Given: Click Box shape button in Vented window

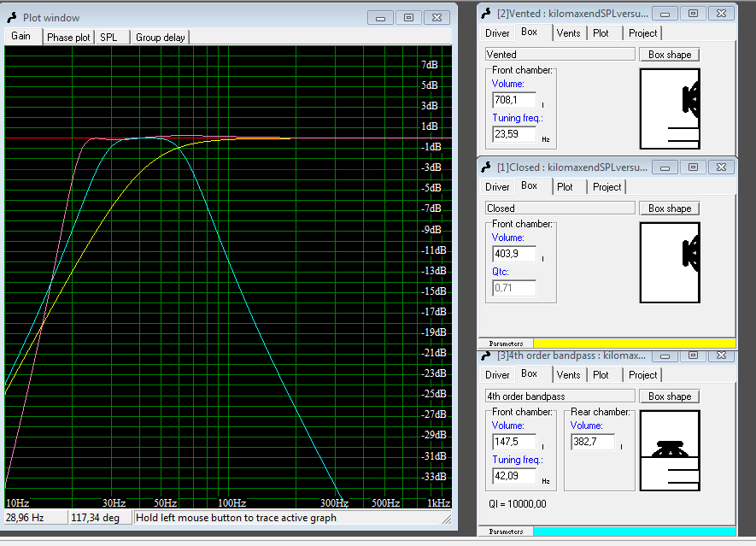Looking at the screenshot, I should point(670,55).
